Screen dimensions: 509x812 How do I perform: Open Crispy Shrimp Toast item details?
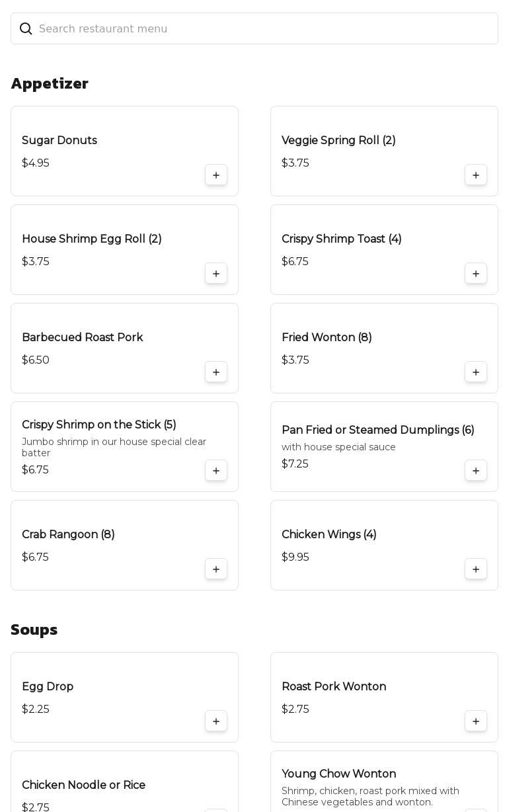click(x=341, y=239)
